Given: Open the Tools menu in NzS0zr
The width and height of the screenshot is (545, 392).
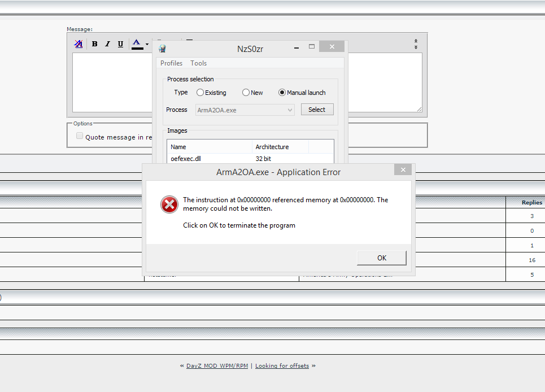Looking at the screenshot, I should coord(198,63).
